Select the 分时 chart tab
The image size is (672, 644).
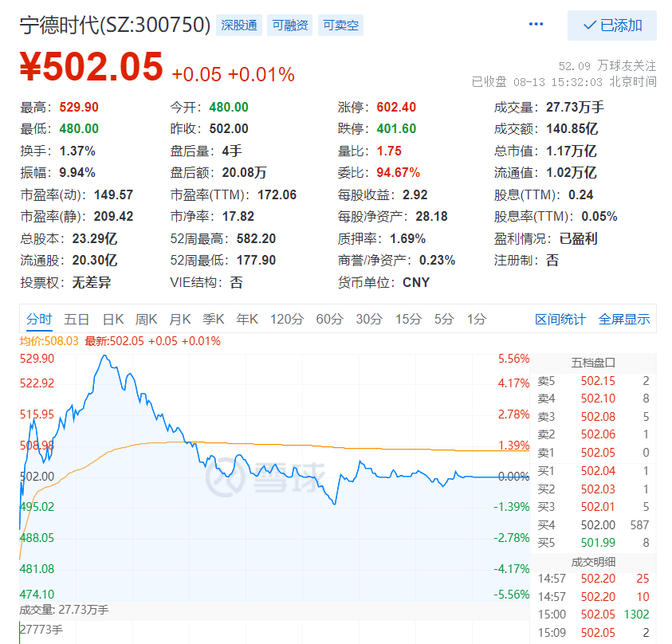pos(39,320)
